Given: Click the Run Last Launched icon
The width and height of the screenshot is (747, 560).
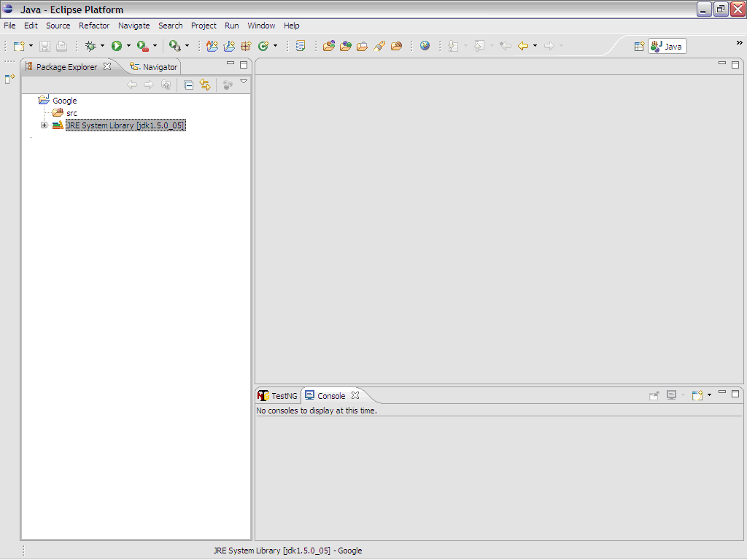Looking at the screenshot, I should tap(175, 46).
